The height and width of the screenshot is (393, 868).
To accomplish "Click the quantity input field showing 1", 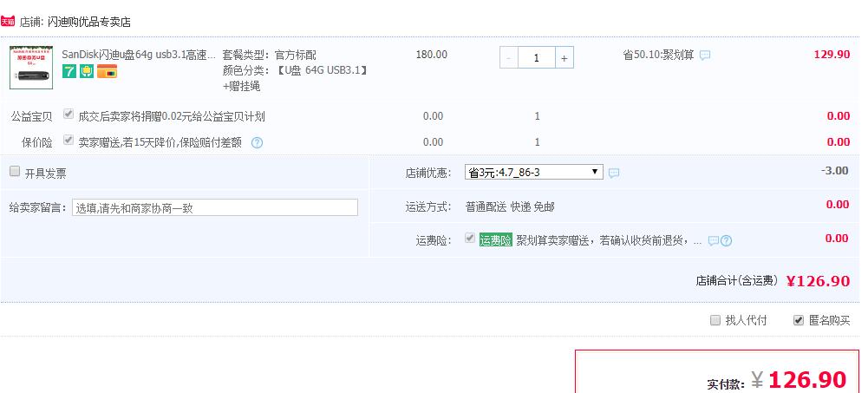I will pyautogui.click(x=537, y=57).
